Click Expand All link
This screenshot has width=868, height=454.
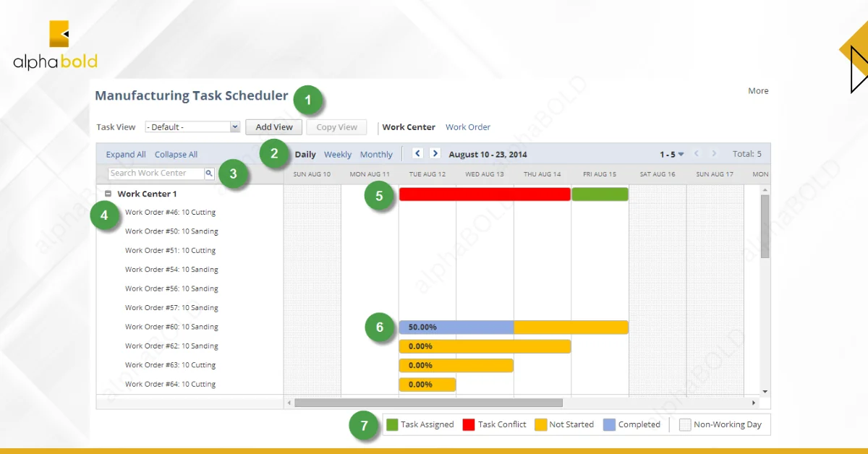click(126, 154)
